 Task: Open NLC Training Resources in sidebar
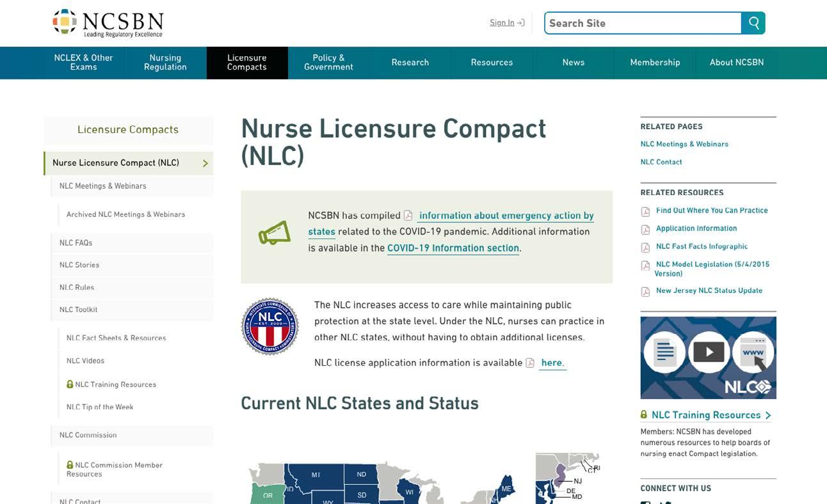[x=116, y=384]
